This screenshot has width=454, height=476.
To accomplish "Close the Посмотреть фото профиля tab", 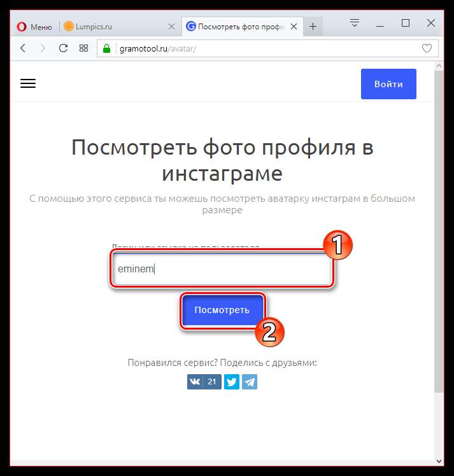I will [x=294, y=27].
